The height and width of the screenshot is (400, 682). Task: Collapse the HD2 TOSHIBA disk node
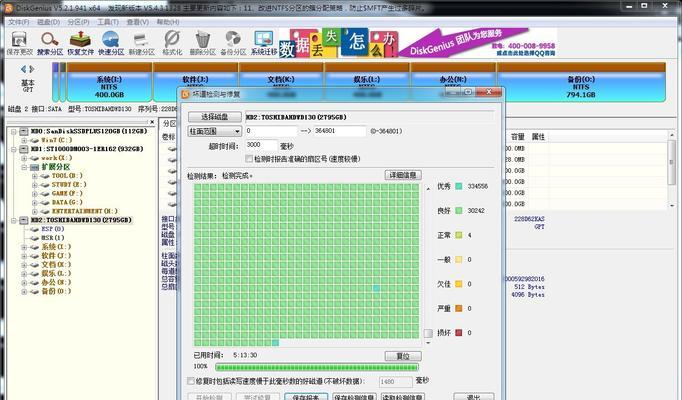pos(14,220)
